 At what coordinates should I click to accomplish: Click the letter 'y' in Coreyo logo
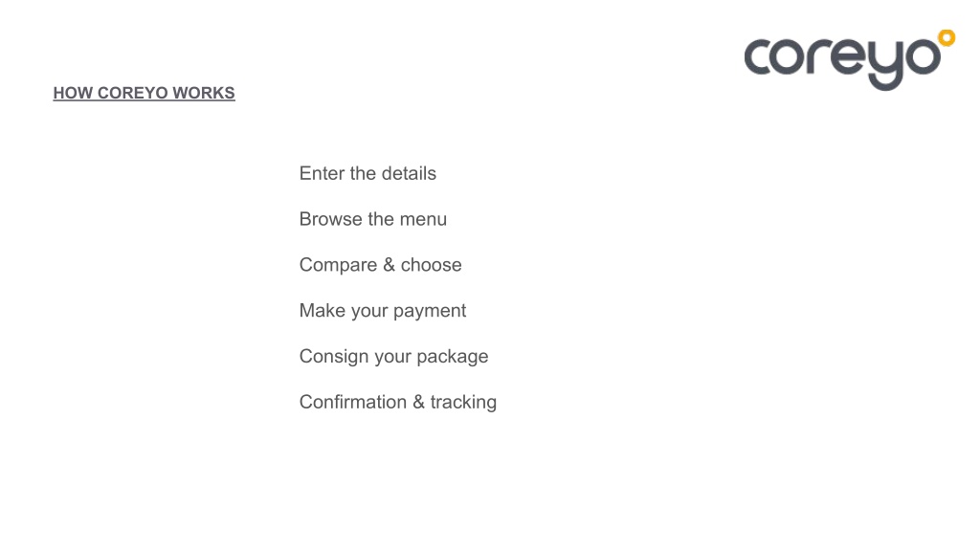point(884,65)
